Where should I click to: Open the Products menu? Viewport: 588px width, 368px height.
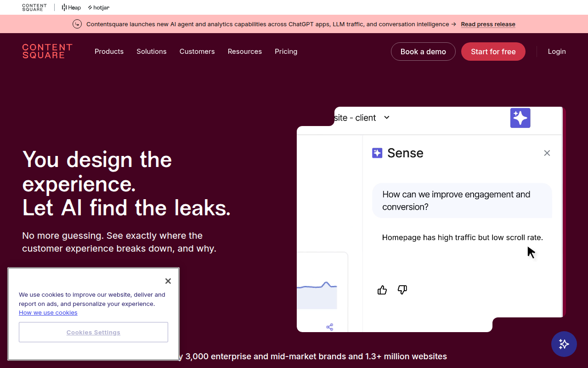(109, 52)
